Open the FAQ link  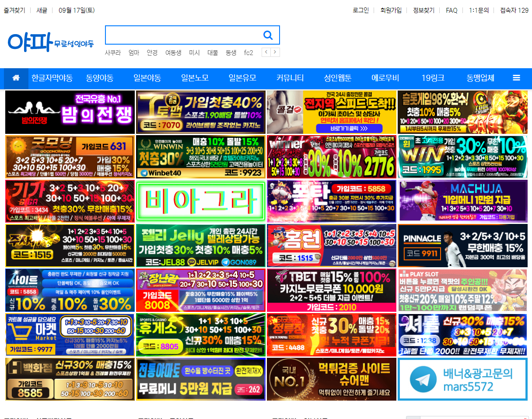[451, 10]
